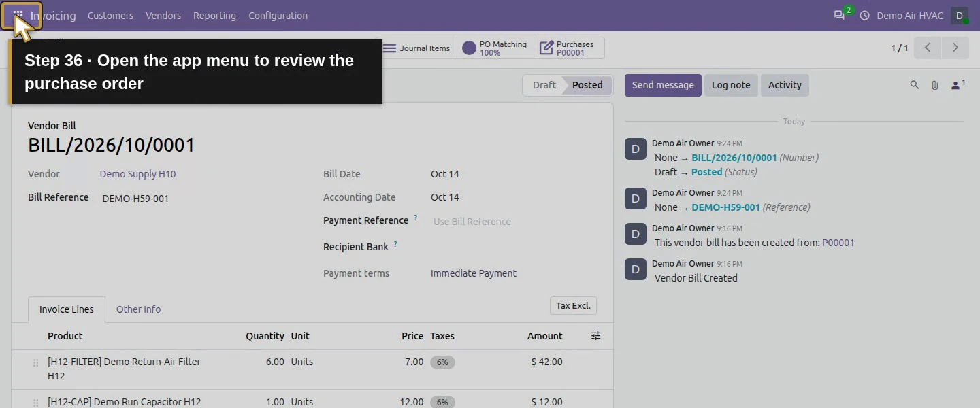Search messages in the chatter

pos(915,85)
